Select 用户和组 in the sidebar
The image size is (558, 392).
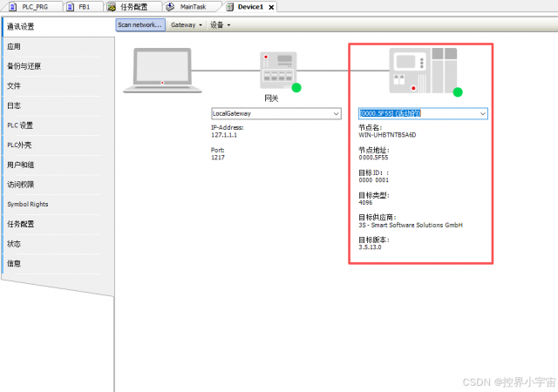click(x=23, y=165)
